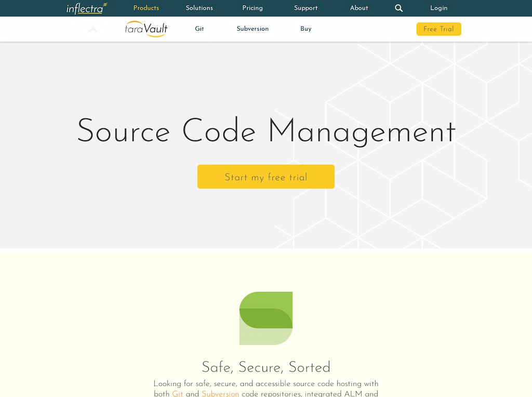
Task: Click the TaraVault product logo
Action: tap(146, 29)
